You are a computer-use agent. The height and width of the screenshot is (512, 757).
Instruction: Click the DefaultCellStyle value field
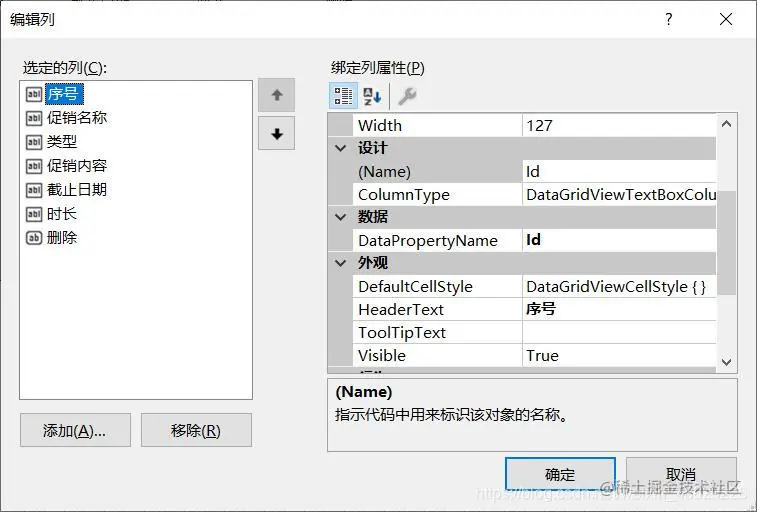619,287
